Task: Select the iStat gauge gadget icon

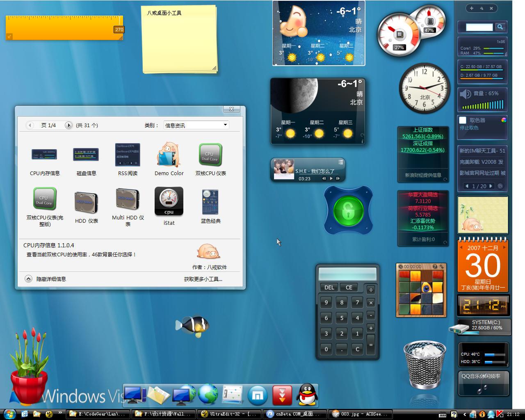Action: (169, 201)
